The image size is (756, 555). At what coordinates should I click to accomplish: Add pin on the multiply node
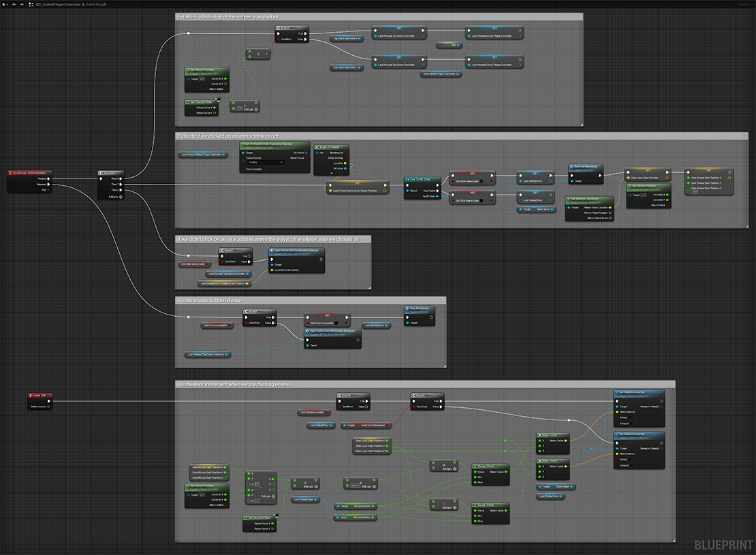click(369, 486)
